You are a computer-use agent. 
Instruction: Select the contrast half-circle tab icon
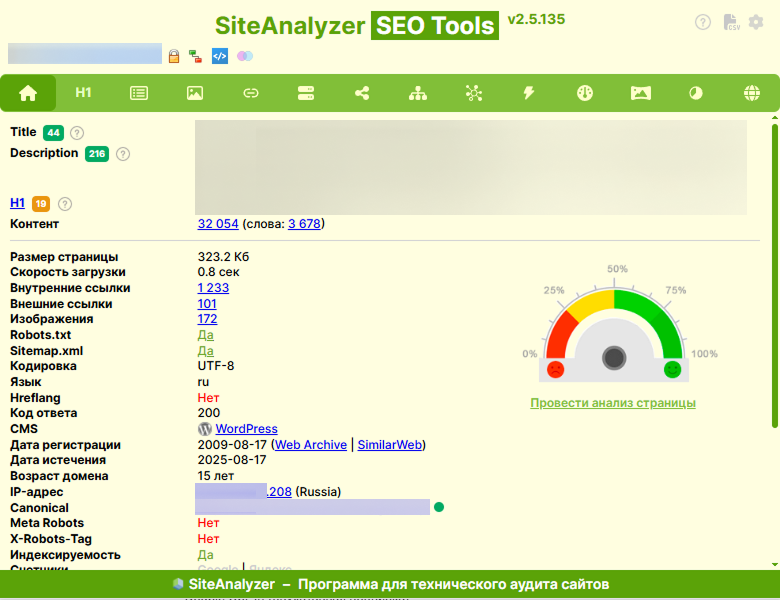pyautogui.click(x=696, y=93)
